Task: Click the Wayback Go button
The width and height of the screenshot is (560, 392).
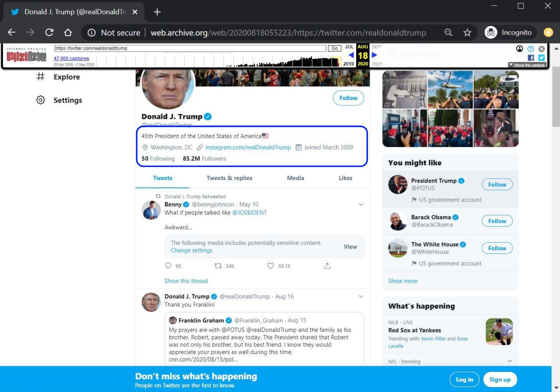Action: coord(335,48)
